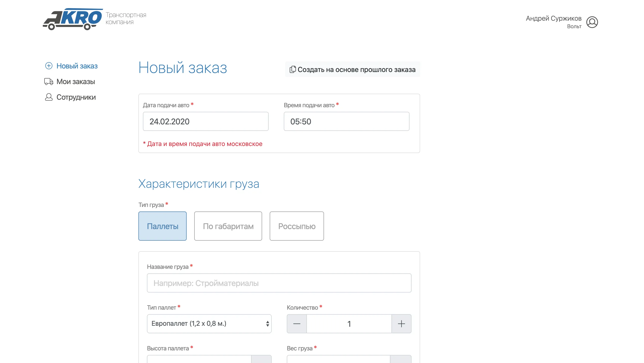The width and height of the screenshot is (644, 363).
Task: Open Сотрудники menu item
Action: point(76,97)
